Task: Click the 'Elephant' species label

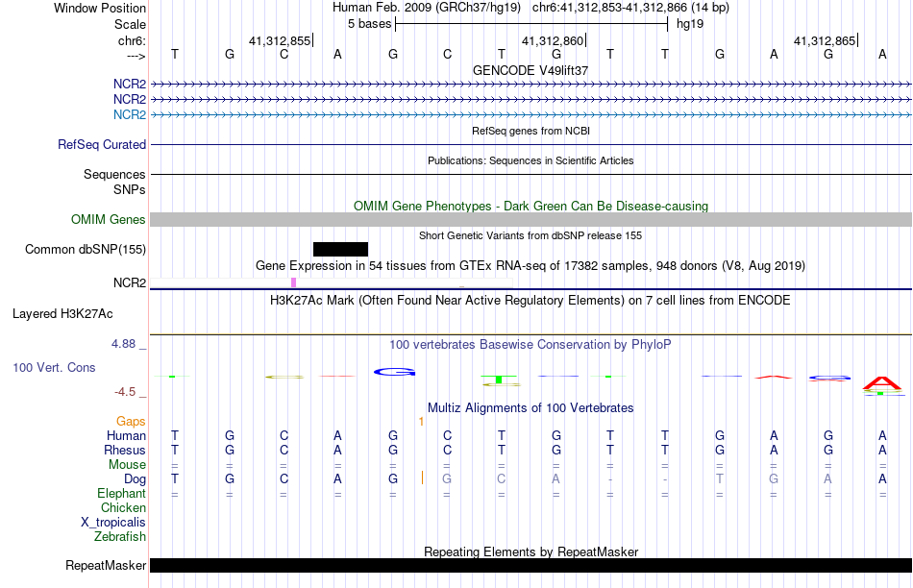Action: tap(121, 493)
